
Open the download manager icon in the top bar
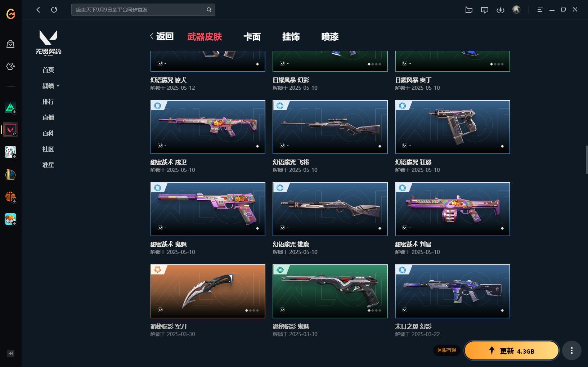click(501, 10)
